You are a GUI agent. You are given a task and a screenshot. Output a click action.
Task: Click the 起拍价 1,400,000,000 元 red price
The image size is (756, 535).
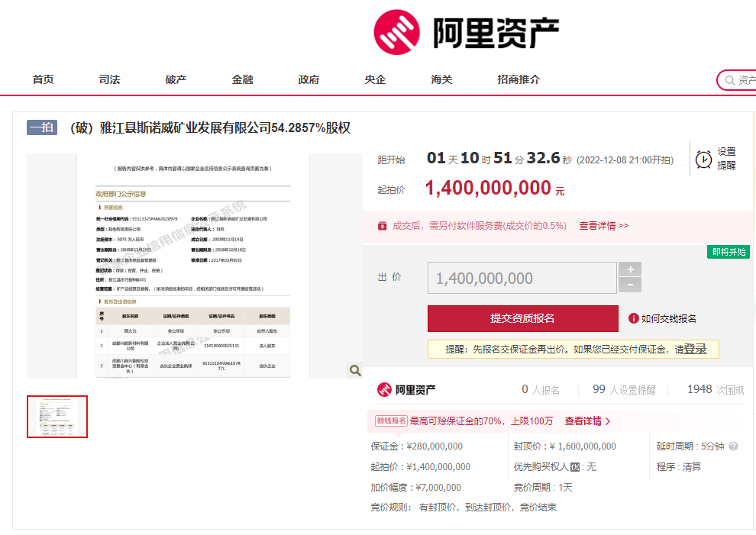pyautogui.click(x=495, y=188)
